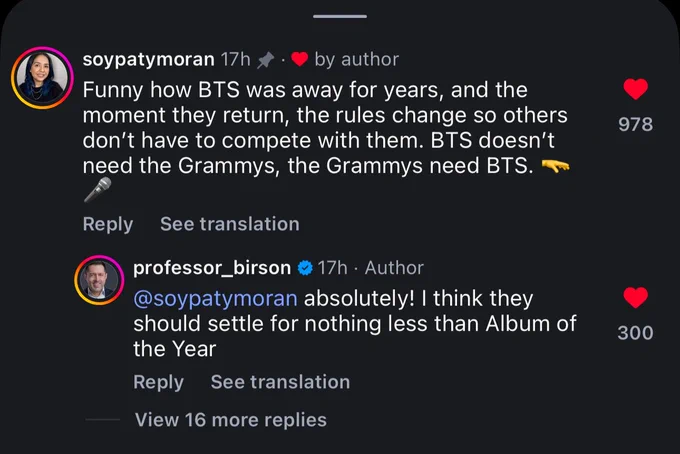The width and height of the screenshot is (680, 454).
Task: View the 978 likes count
Action: point(636,124)
